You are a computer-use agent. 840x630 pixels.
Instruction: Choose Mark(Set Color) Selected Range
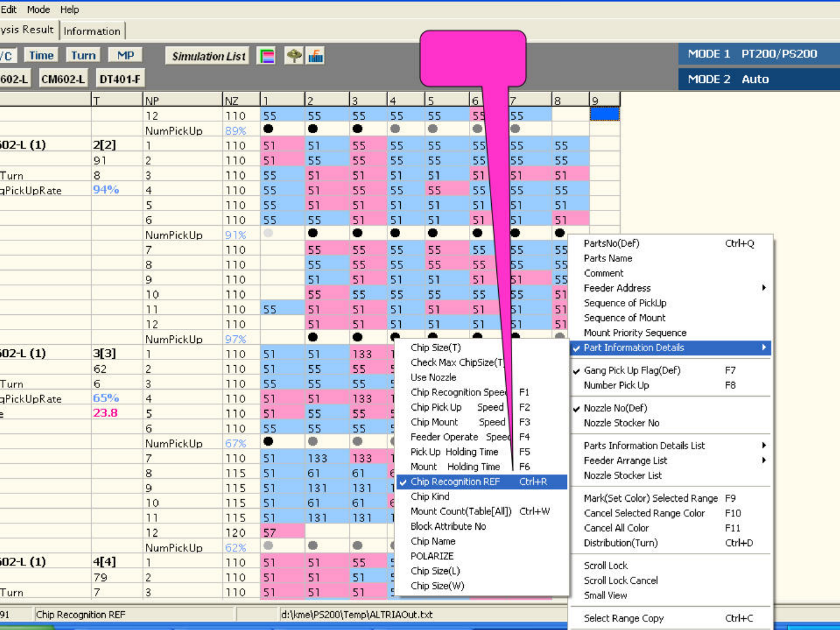650,498
